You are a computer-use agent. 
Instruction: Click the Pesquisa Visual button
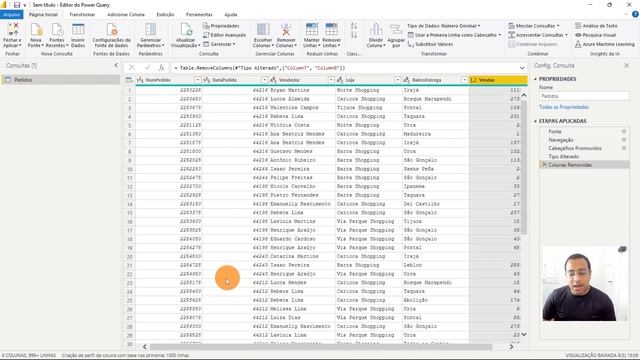coord(596,35)
